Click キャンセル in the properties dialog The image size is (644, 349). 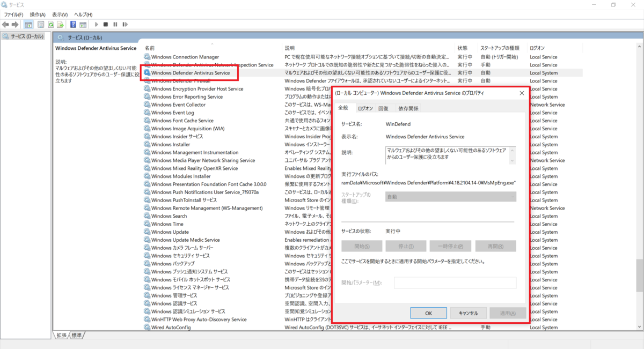tap(468, 313)
